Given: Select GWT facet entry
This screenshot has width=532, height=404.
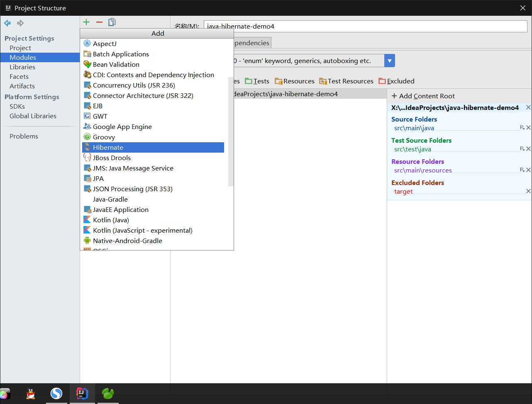Looking at the screenshot, I should tap(153, 116).
